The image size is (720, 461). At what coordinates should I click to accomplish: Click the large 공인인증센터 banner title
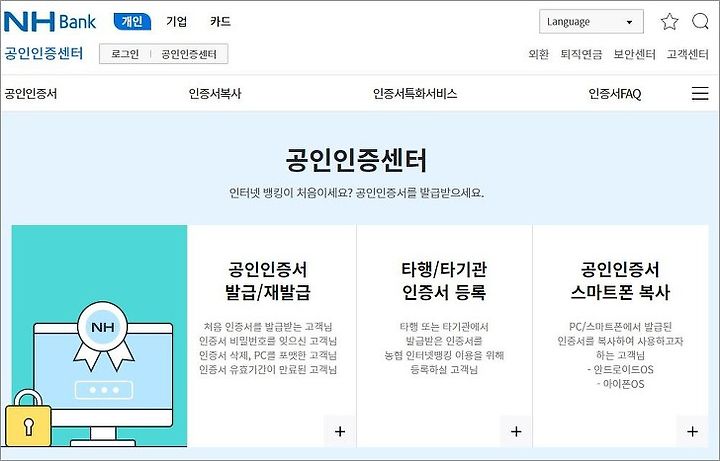pyautogui.click(x=356, y=160)
